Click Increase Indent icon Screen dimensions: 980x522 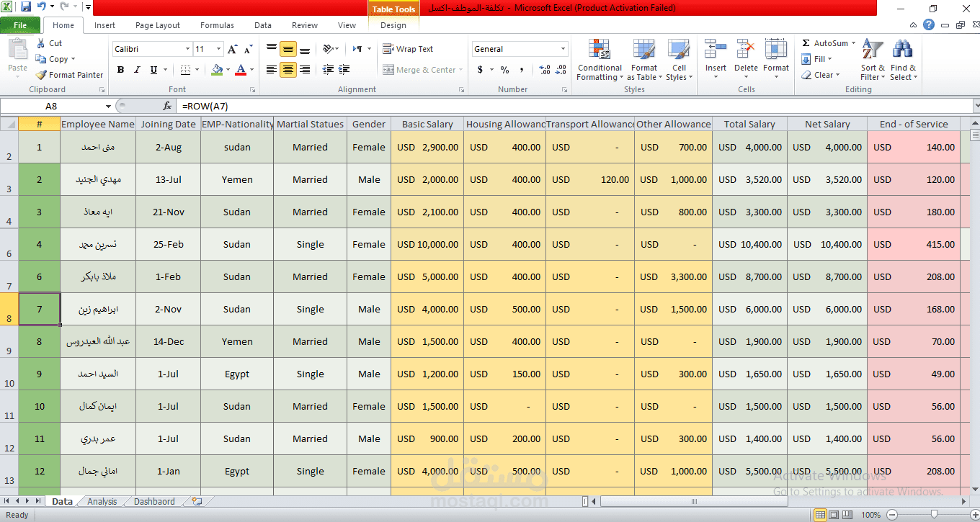click(x=344, y=70)
